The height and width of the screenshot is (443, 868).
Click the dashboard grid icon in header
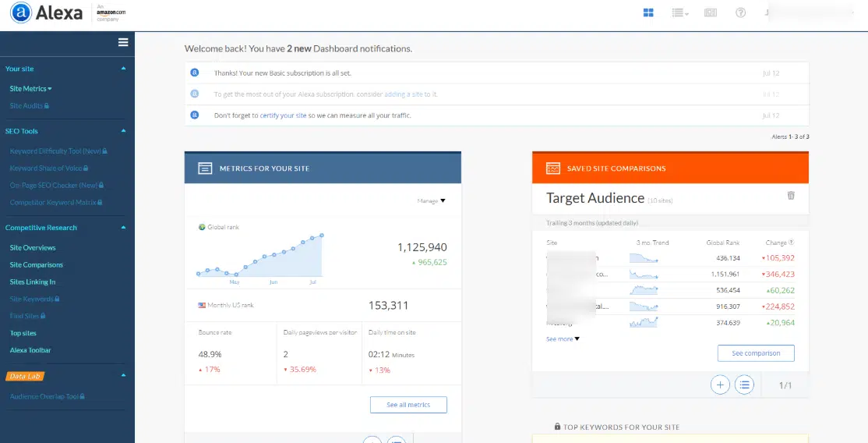[x=648, y=12]
